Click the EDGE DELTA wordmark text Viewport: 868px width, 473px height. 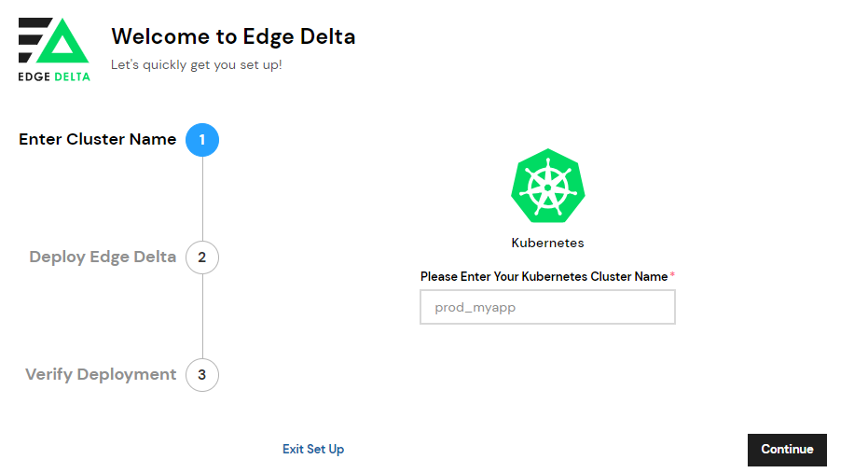(x=54, y=77)
